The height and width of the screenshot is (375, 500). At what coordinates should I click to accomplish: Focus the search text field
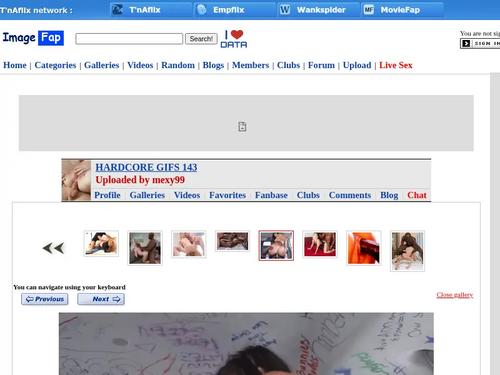129,39
